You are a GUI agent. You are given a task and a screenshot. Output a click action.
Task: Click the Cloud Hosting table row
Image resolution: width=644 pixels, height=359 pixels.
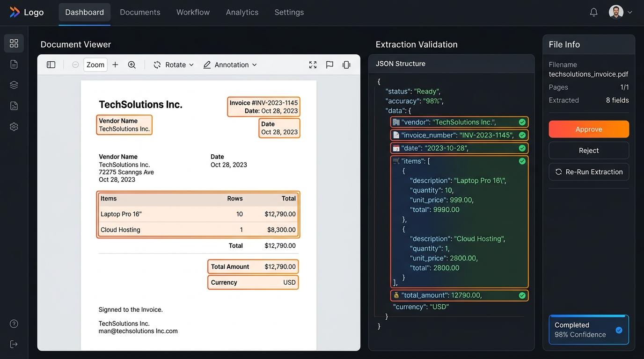198,230
